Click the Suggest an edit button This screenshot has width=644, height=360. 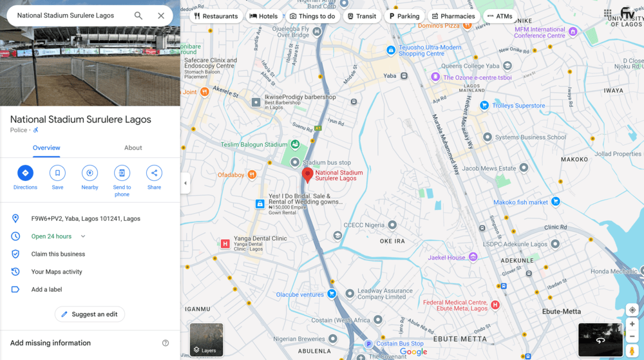tap(90, 314)
